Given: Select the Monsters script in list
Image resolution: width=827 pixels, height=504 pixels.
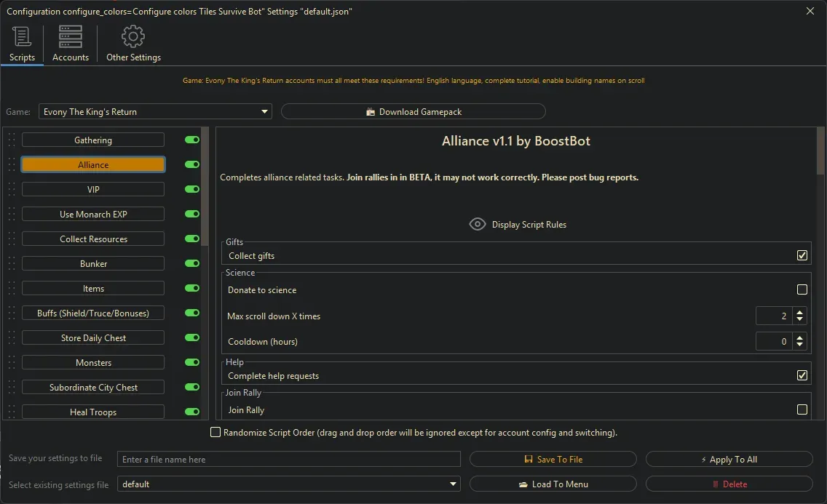Looking at the screenshot, I should [x=93, y=362].
